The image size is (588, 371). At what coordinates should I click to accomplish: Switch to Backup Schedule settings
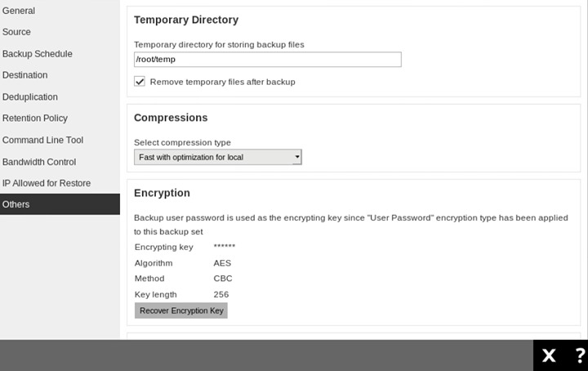click(x=38, y=54)
